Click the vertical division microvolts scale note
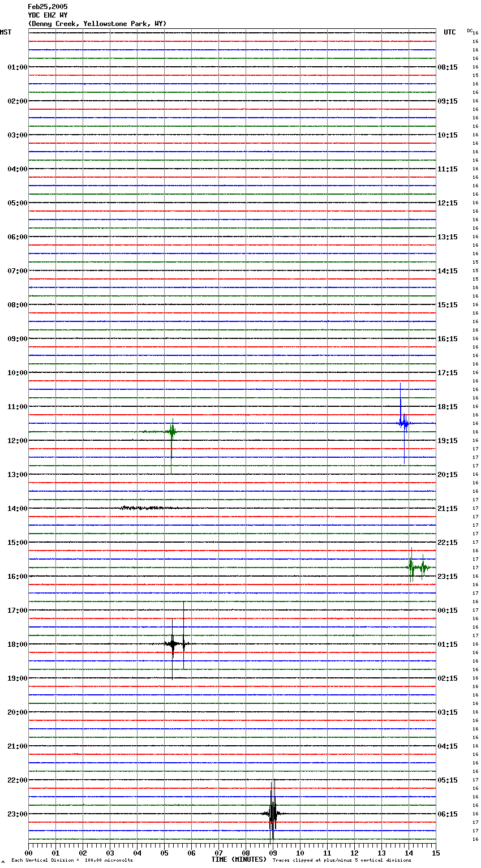 (x=72, y=860)
